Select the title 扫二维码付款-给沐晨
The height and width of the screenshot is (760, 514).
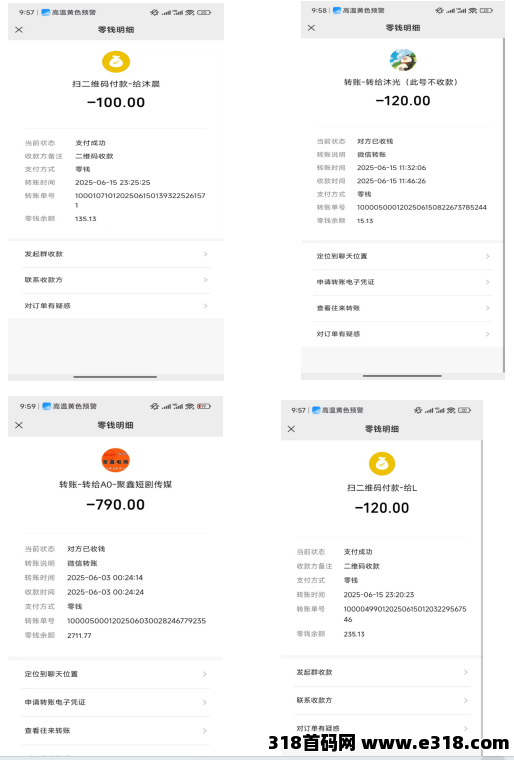[116, 84]
